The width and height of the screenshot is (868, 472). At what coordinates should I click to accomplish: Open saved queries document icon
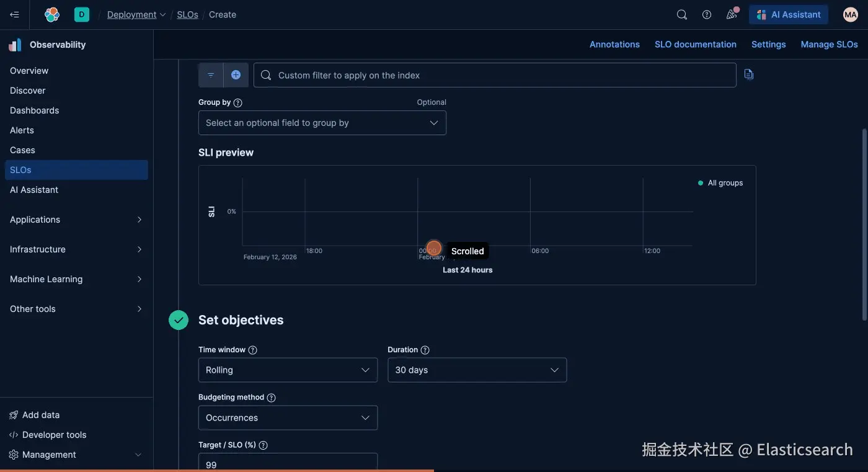749,74
